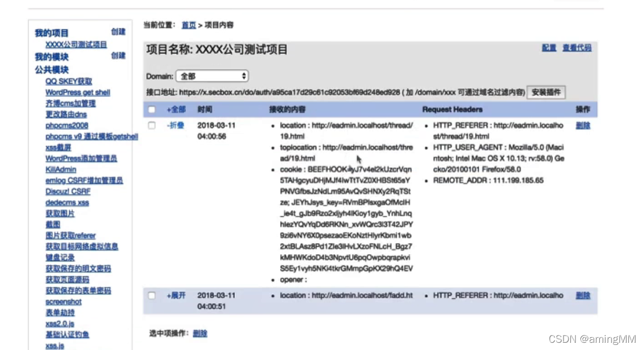Image resolution: width=644 pixels, height=350 pixels.
Task: Select the toplocation entry in first record
Action: pyautogui.click(x=346, y=153)
